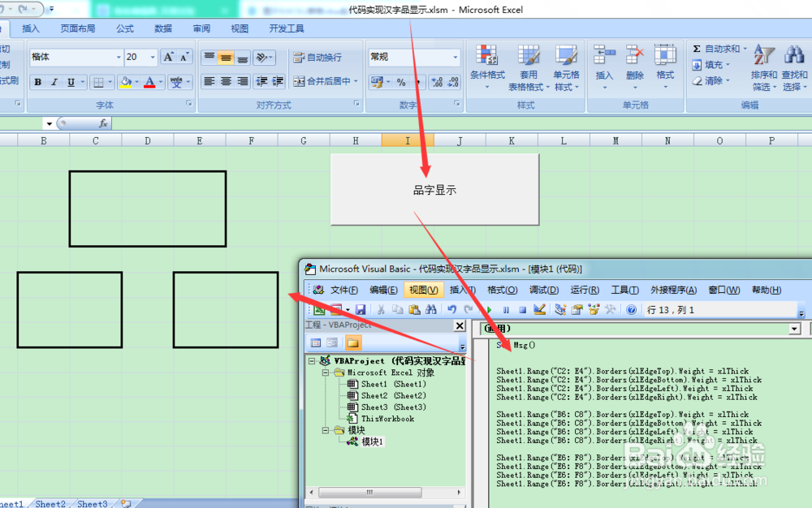Viewport: 812px width, 508px height.
Task: Open 合并后居中 dropdown arrow
Action: [356, 81]
